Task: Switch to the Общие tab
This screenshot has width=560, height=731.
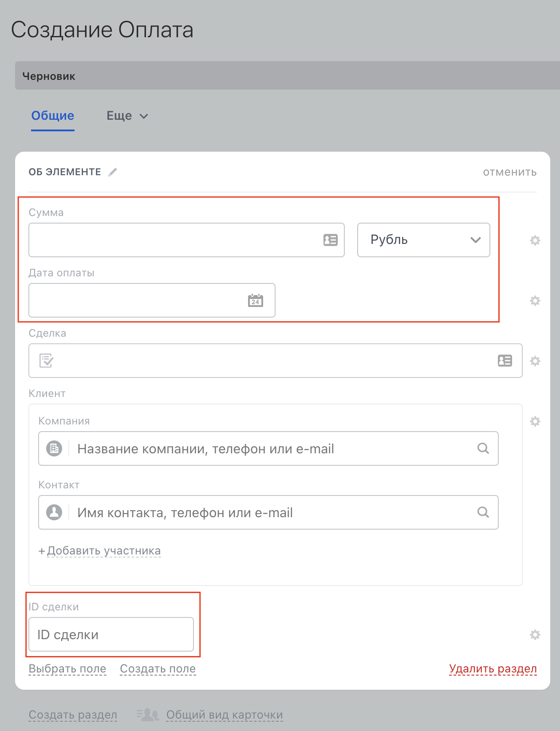Action: [x=53, y=116]
